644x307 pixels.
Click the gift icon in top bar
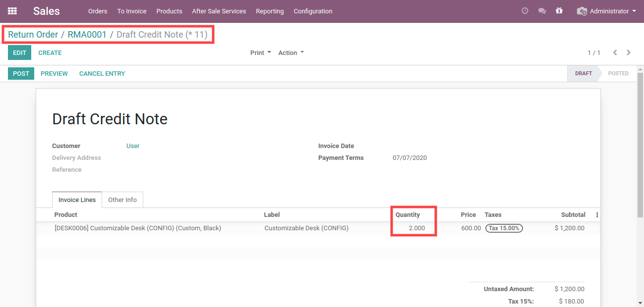559,11
